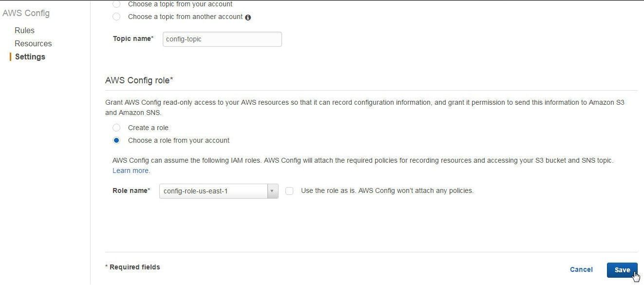
Task: Open Resources in the sidebar
Action: click(33, 43)
